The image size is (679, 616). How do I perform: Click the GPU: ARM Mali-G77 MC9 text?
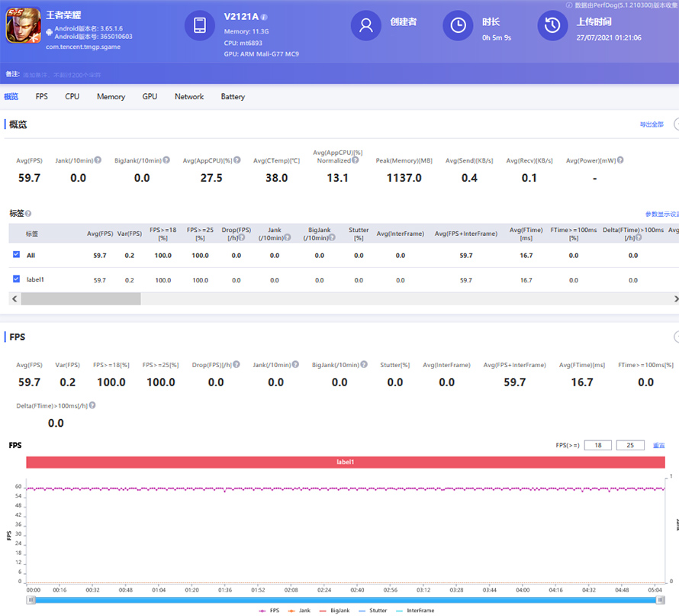(262, 54)
